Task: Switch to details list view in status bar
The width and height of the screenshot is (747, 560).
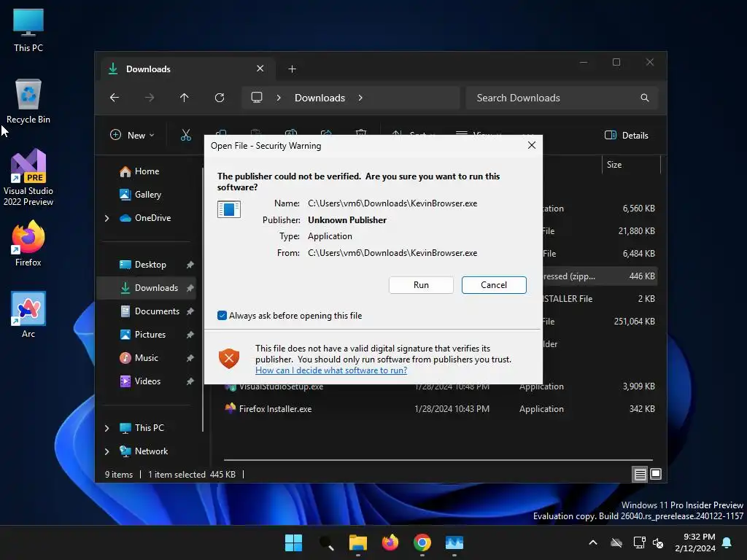Action: [640, 474]
